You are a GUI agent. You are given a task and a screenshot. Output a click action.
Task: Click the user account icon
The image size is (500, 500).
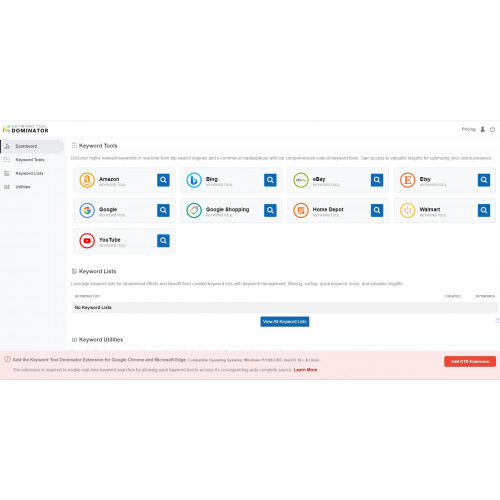(x=482, y=129)
